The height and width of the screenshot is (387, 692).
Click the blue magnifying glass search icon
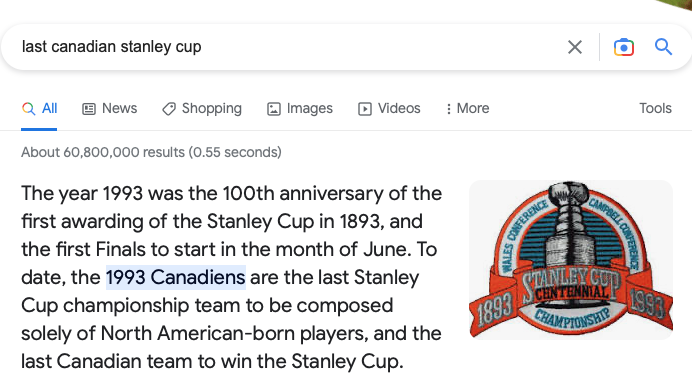point(663,46)
